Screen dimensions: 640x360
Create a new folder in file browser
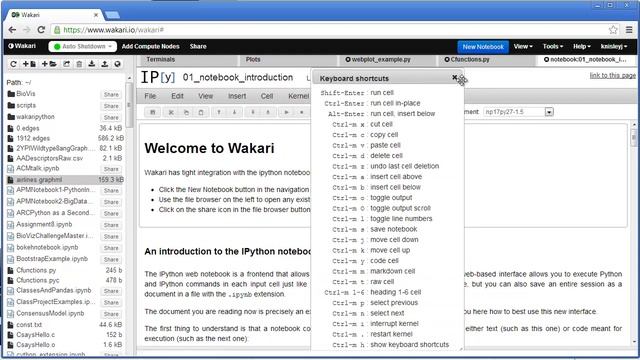pos(49,64)
